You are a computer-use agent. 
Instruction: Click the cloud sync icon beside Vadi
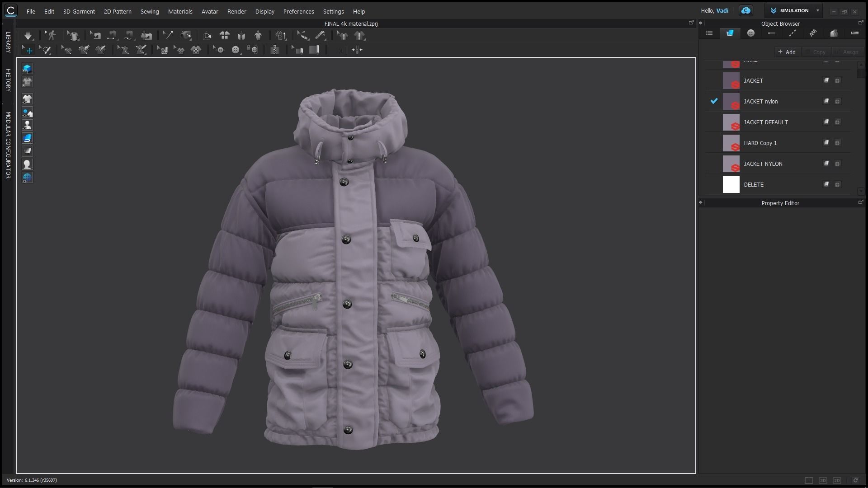coord(746,11)
